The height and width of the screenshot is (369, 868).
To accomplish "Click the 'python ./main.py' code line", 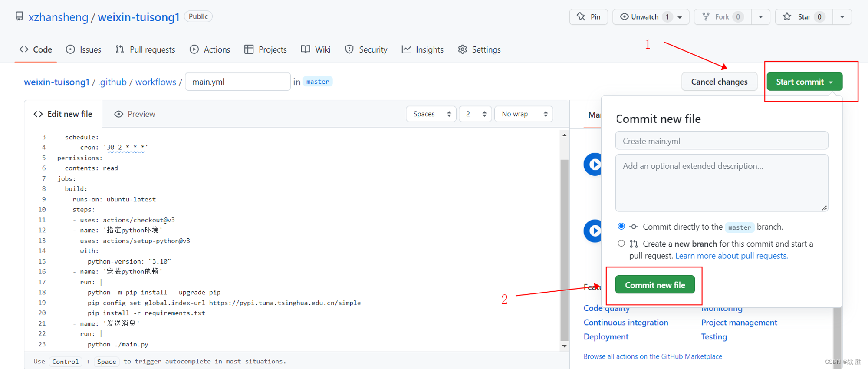I will [118, 344].
